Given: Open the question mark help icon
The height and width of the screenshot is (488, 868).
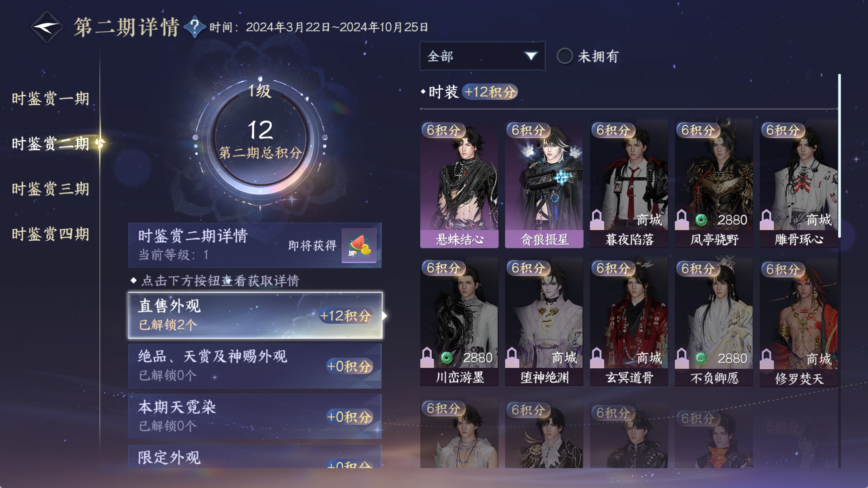Looking at the screenshot, I should pyautogui.click(x=194, y=27).
